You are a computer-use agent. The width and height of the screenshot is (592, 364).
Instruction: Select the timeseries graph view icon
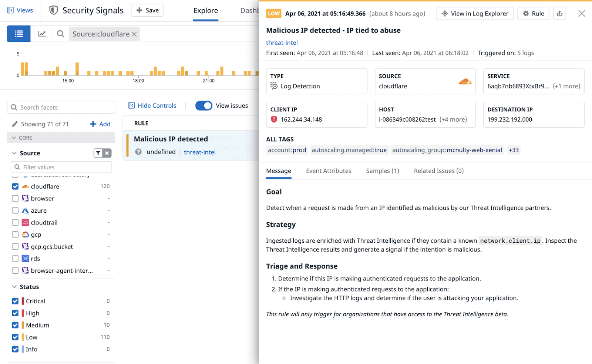click(x=42, y=34)
